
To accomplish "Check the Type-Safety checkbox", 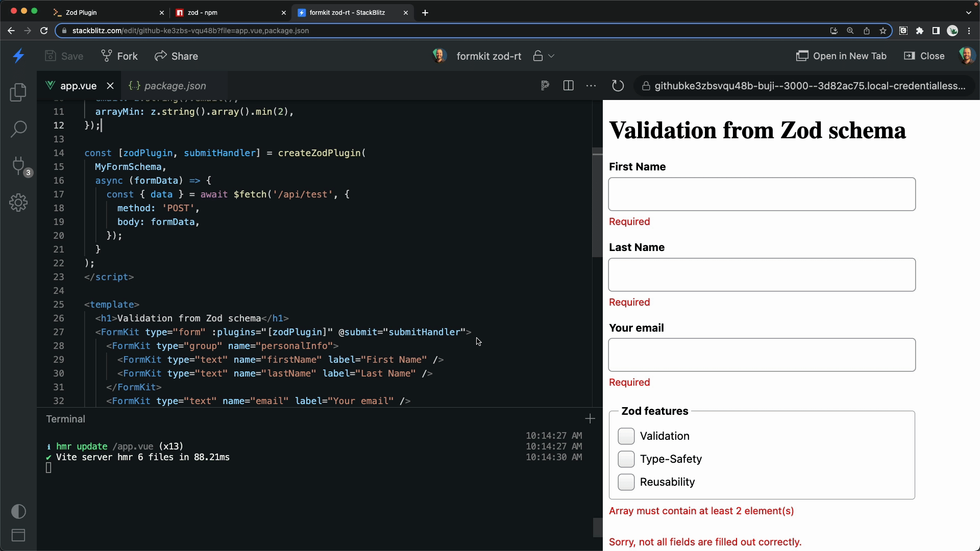I will point(626,459).
